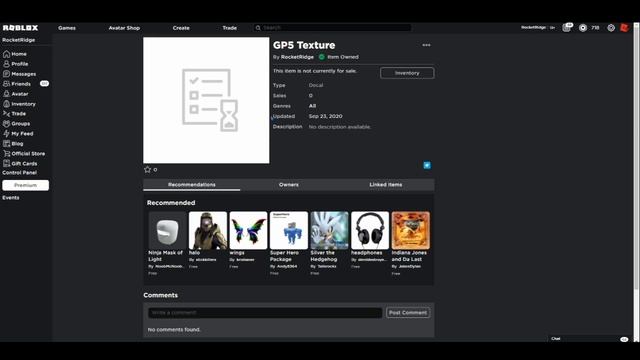Viewport: 640px width, 360px height.
Task: Open the halo recommended item thumbnail
Action: click(208, 230)
